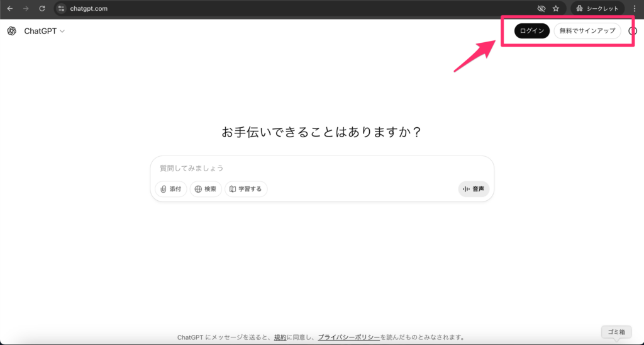Screen dimensions: 644x345
Task: Go back with the browser back arrow
Action: pyautogui.click(x=9, y=9)
